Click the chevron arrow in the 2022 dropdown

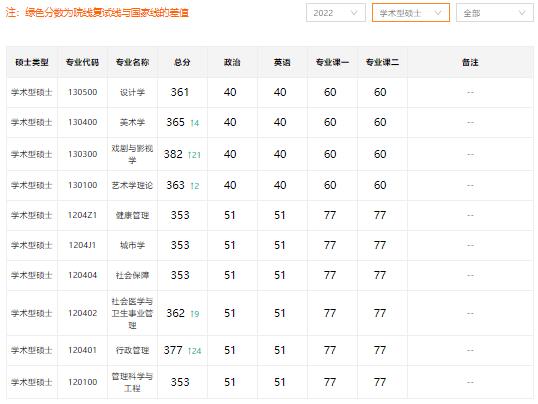354,13
